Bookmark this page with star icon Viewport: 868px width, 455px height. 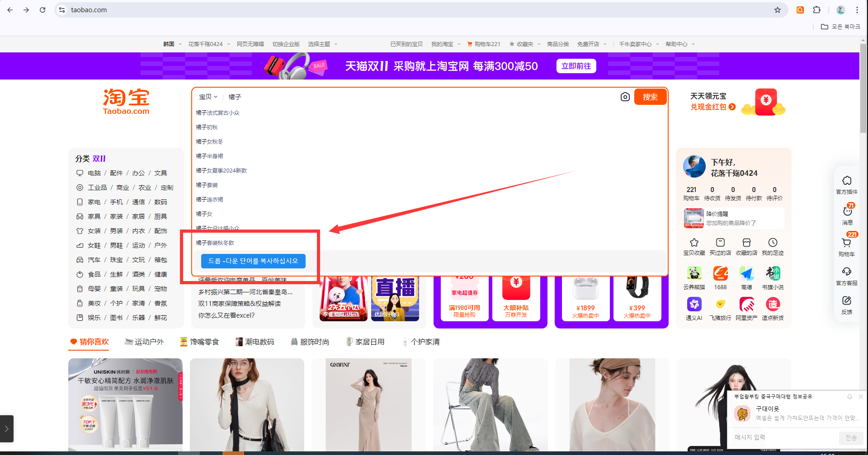[778, 10]
